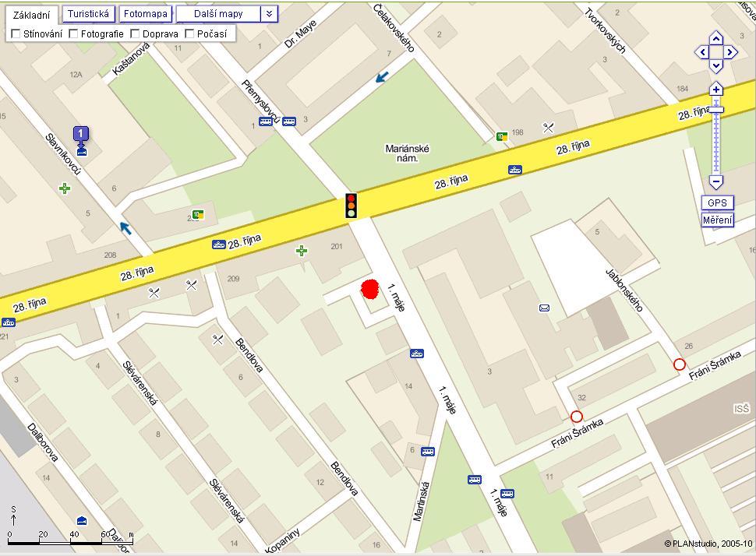
Task: Zoom in with the plus button
Action: pos(716,89)
